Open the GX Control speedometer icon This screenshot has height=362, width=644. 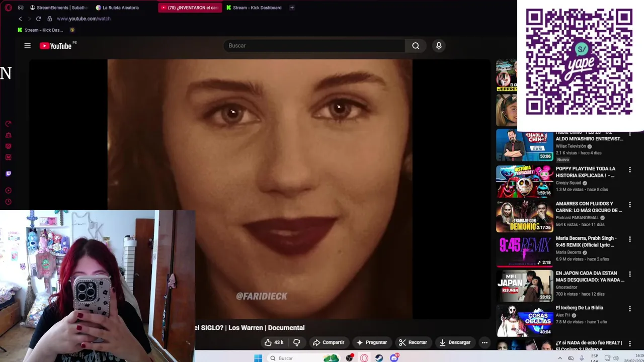tap(8, 124)
